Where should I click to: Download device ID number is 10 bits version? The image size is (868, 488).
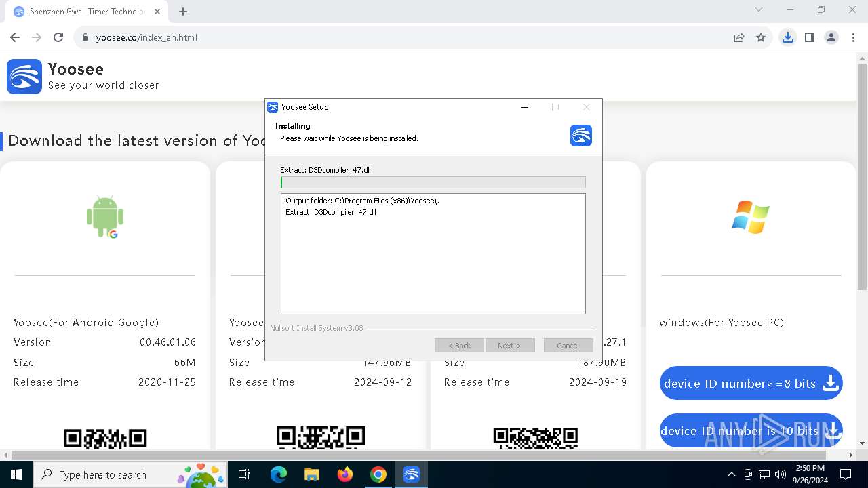pyautogui.click(x=751, y=431)
